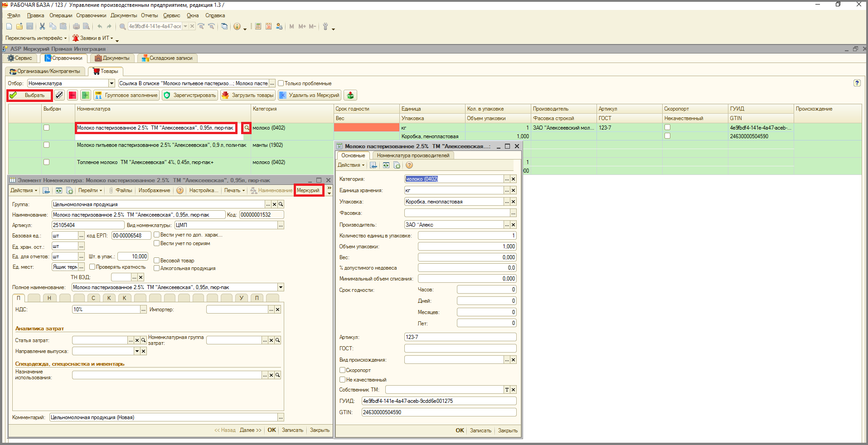
Task: Check the Не качественный checkbox
Action: (x=343, y=380)
